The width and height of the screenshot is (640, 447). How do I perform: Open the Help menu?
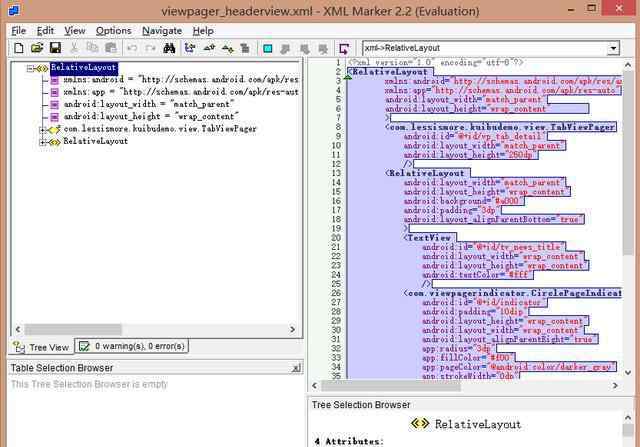[x=203, y=31]
